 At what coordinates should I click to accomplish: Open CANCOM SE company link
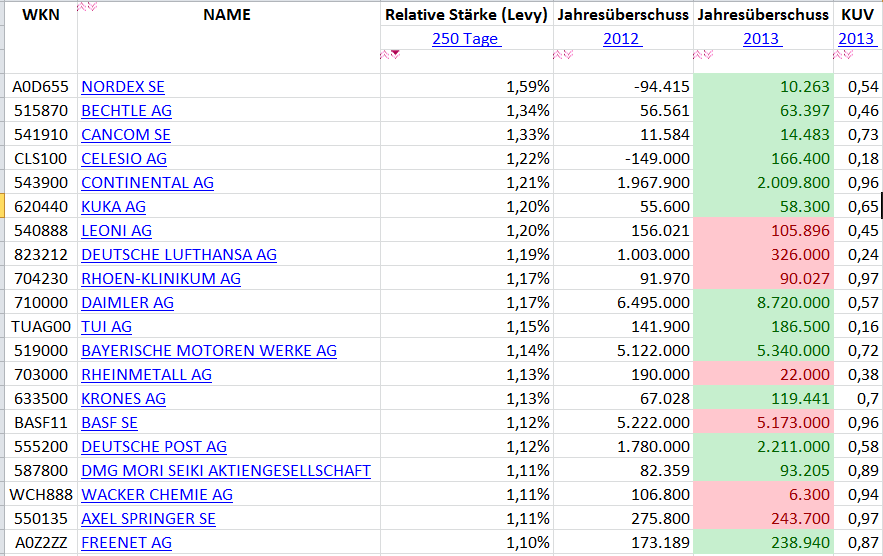coord(126,135)
